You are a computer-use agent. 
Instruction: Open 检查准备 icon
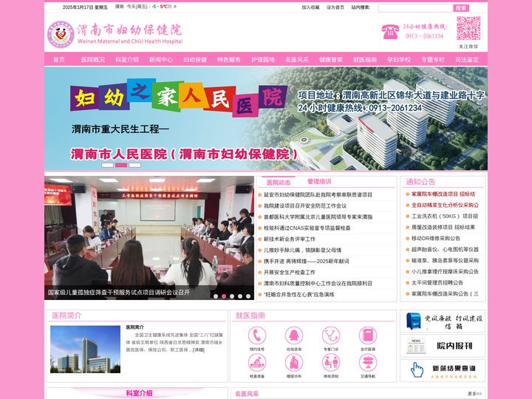point(257,362)
